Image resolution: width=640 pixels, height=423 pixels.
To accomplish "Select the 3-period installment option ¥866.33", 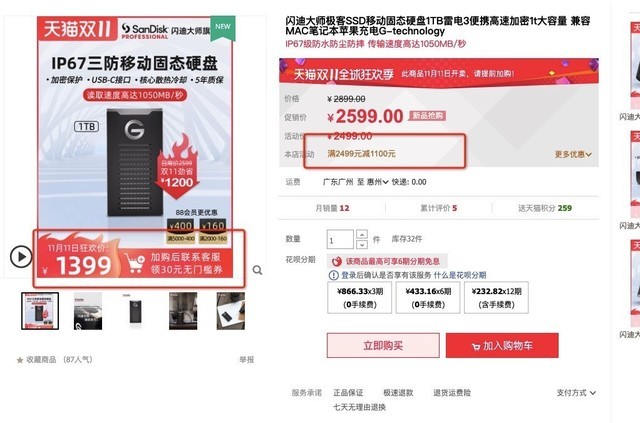I will pyautogui.click(x=360, y=298).
